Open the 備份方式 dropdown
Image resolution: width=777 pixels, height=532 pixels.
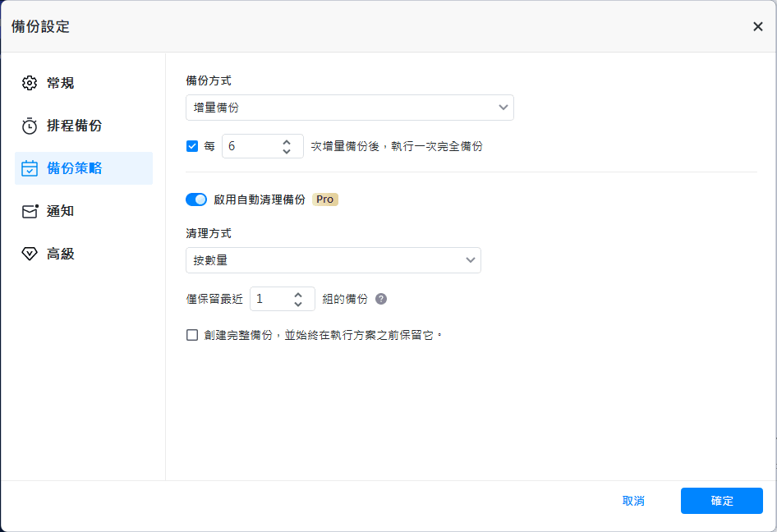[x=350, y=108]
